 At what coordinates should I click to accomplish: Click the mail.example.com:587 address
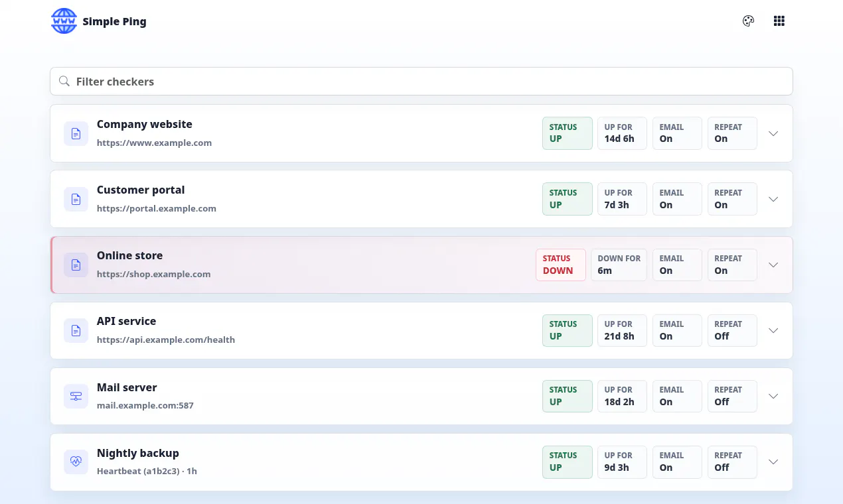coord(145,405)
